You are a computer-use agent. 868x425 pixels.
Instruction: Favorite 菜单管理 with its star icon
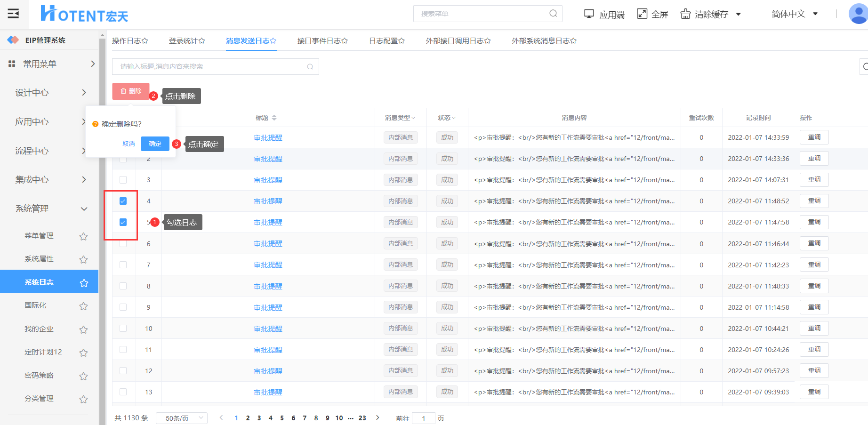(83, 236)
